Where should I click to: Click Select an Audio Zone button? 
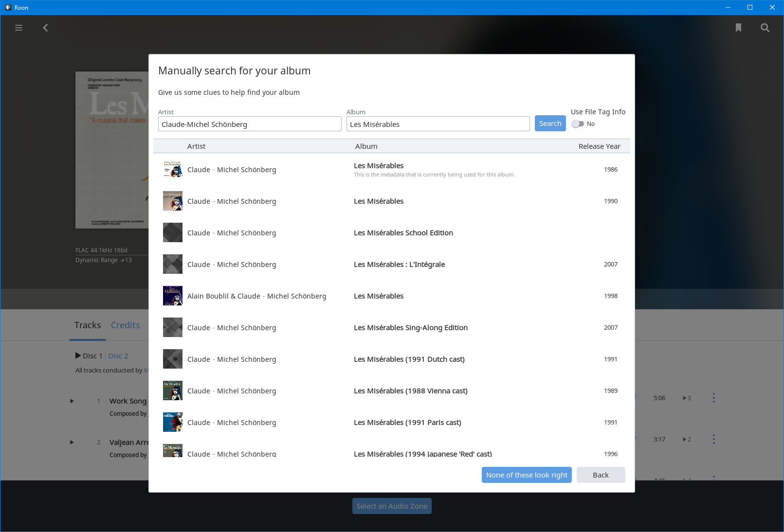392,506
